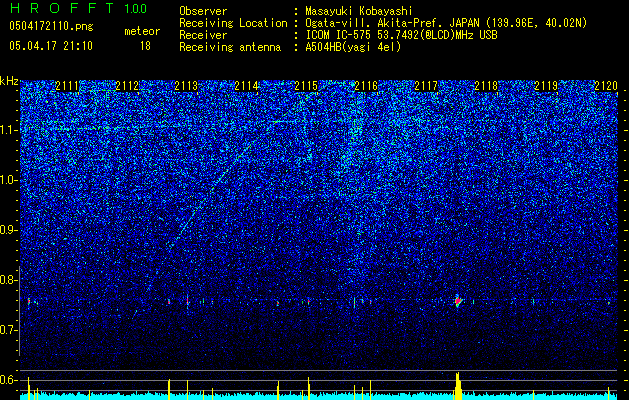629x400 pixels.
Task: Click the 1.0 kHz axis label
Action: 8,180
